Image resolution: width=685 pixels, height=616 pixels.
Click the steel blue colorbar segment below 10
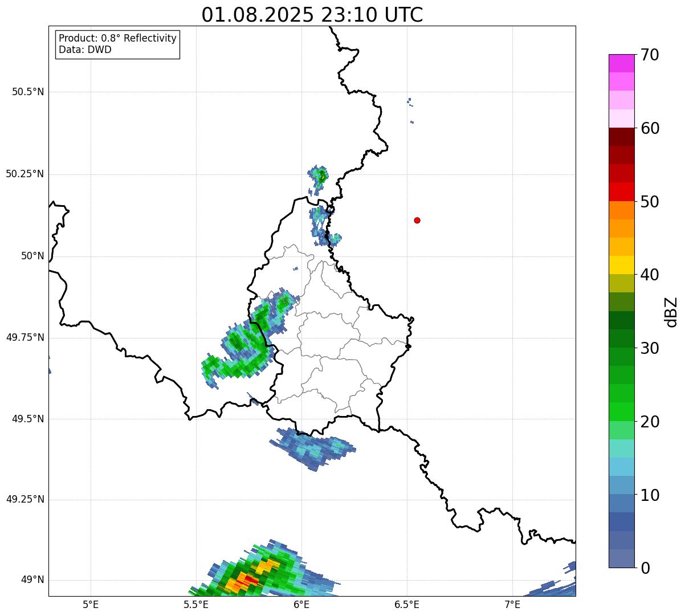click(x=621, y=503)
